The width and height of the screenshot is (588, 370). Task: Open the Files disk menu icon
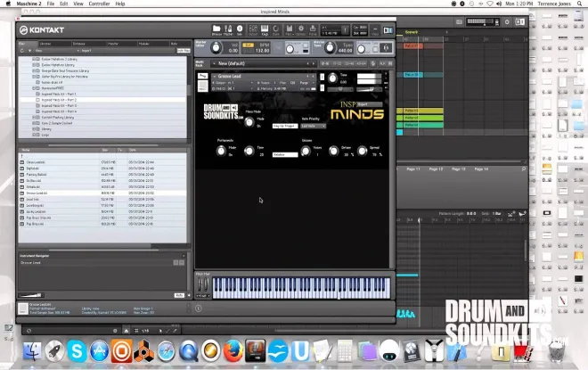click(290, 29)
